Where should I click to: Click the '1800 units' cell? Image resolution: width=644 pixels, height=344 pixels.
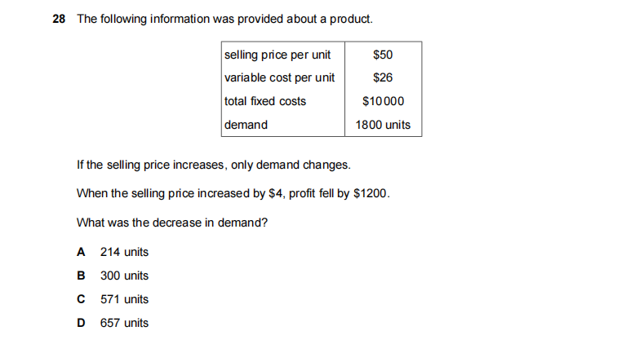pos(383,125)
